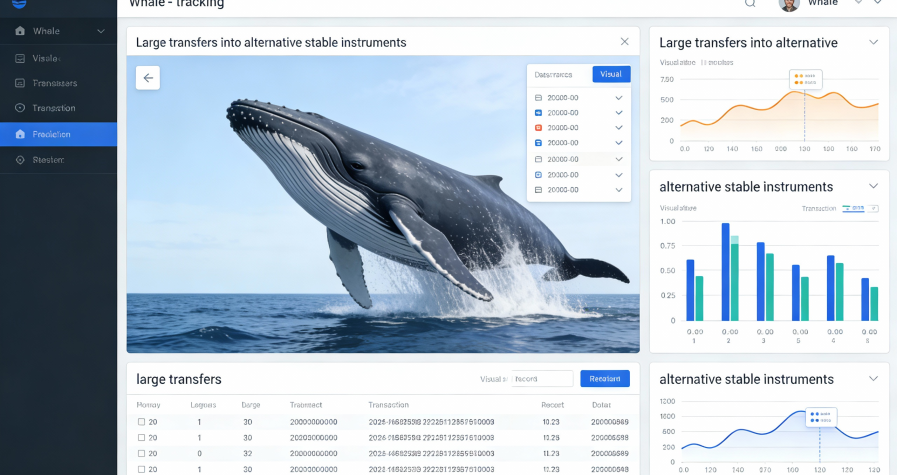Check the second row checkbox in transfers table
The width and height of the screenshot is (897, 475).
pyautogui.click(x=141, y=437)
